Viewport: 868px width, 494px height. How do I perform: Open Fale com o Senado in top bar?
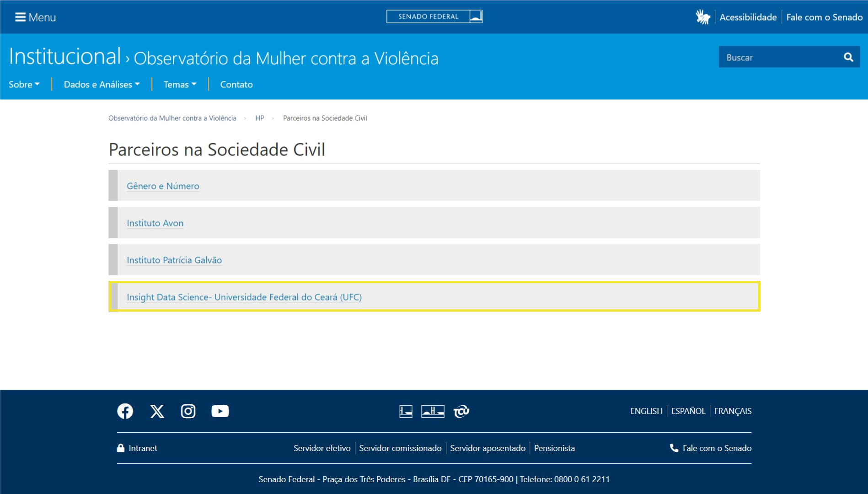coord(824,17)
